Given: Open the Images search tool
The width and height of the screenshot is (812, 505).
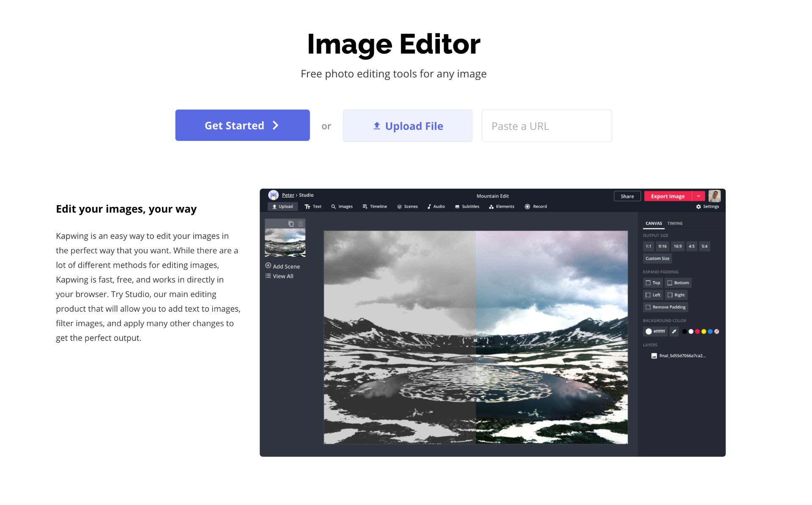Looking at the screenshot, I should pyautogui.click(x=342, y=206).
